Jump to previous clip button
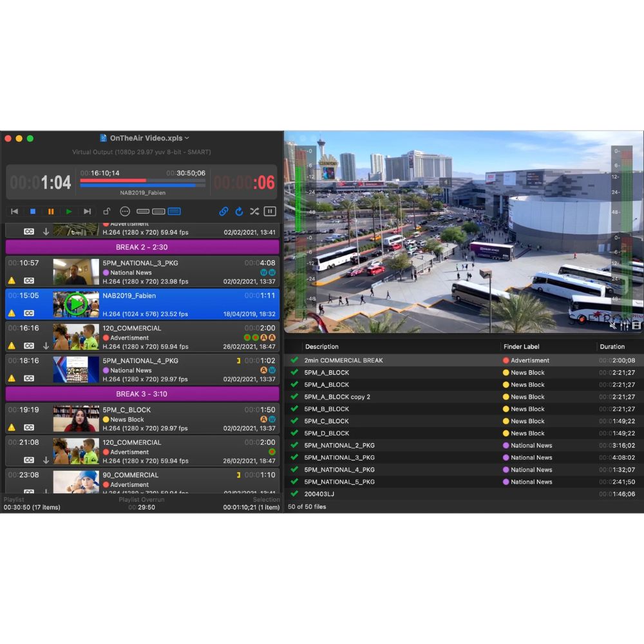This screenshot has width=644, height=644. [14, 211]
